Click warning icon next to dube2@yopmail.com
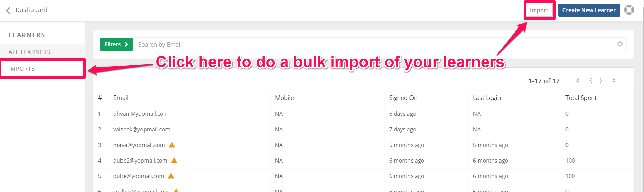Image resolution: width=644 pixels, height=192 pixels. (174, 161)
